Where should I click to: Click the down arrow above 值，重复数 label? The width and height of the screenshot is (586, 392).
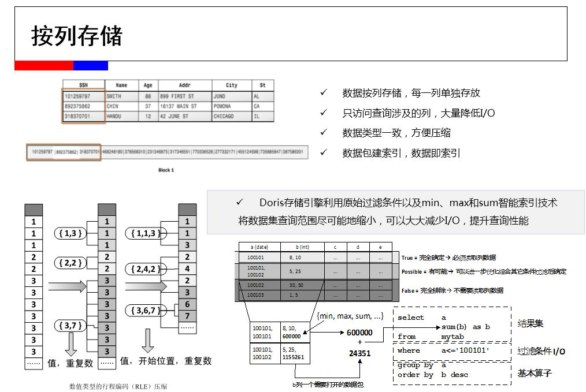tap(72, 344)
